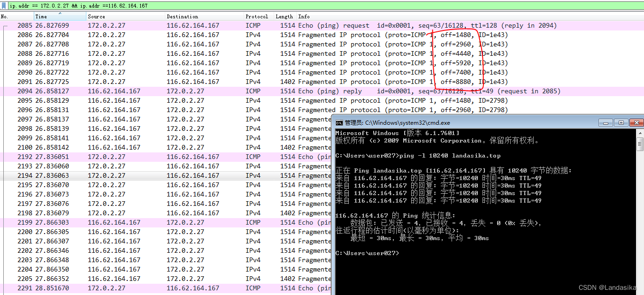Open the cmd.exe window system menu icon
The height and width of the screenshot is (295, 644).
(x=339, y=122)
